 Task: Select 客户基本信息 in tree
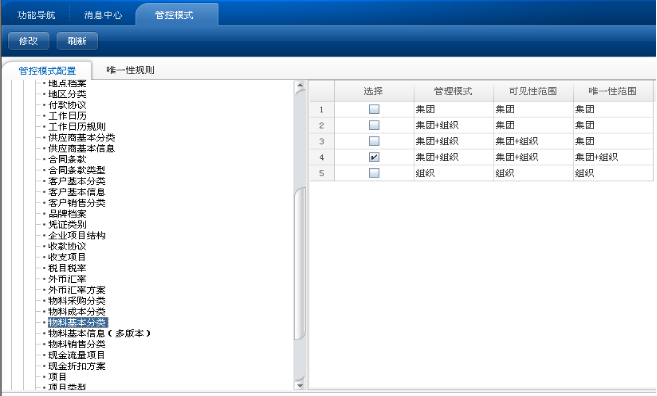pyautogui.click(x=77, y=192)
